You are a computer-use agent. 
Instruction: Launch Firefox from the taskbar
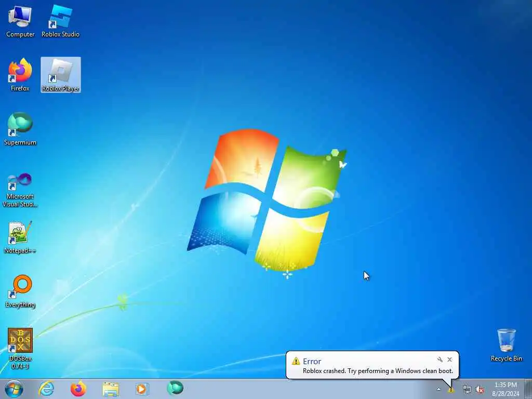pos(78,389)
